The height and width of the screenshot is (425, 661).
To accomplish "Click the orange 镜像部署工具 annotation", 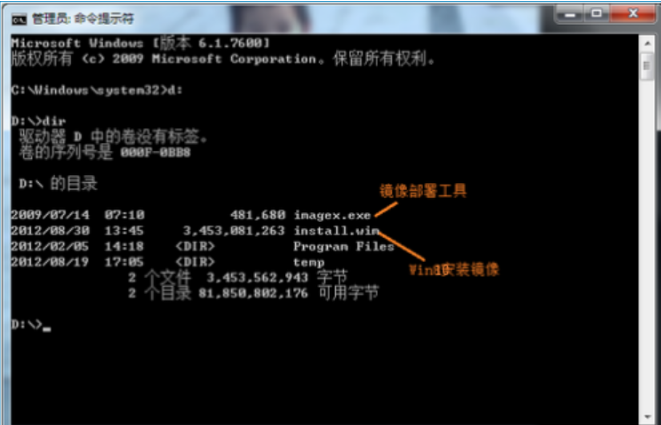I will [422, 191].
